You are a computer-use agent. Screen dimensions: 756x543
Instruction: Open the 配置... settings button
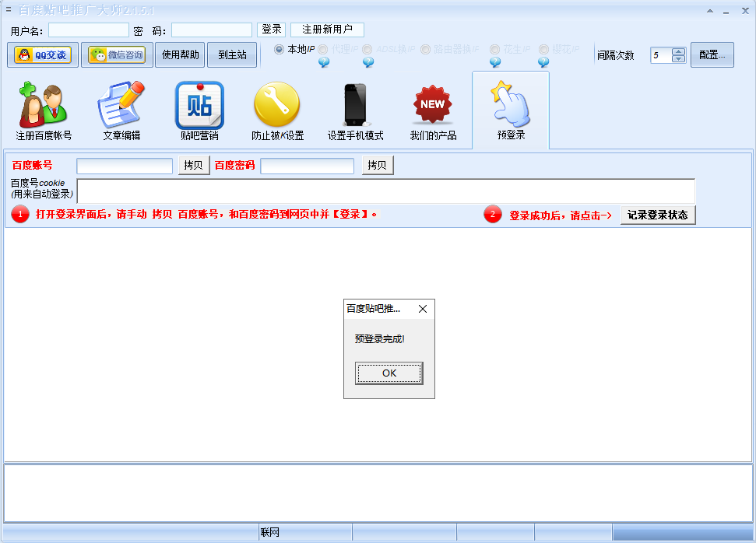coord(712,55)
